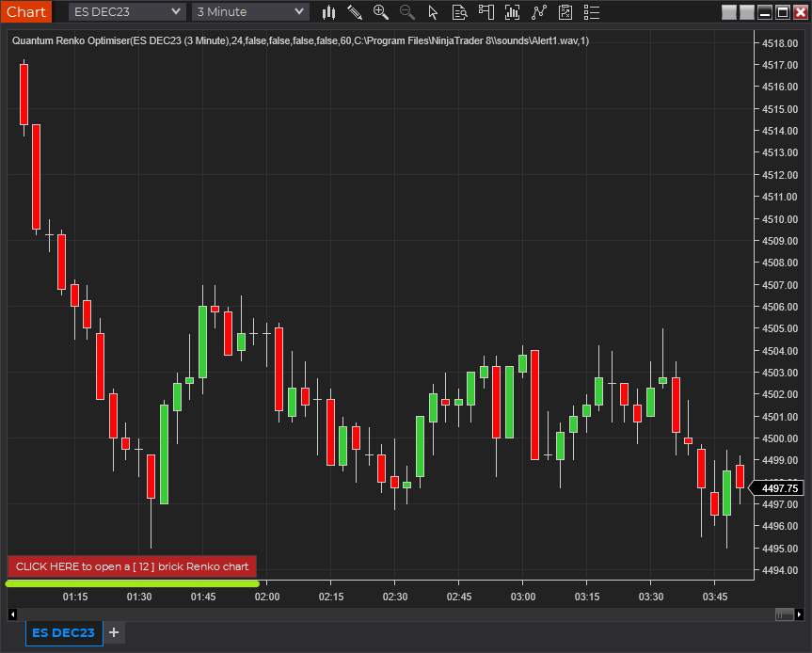The width and height of the screenshot is (812, 653).
Task: Click the first gray link window button
Action: (x=729, y=12)
